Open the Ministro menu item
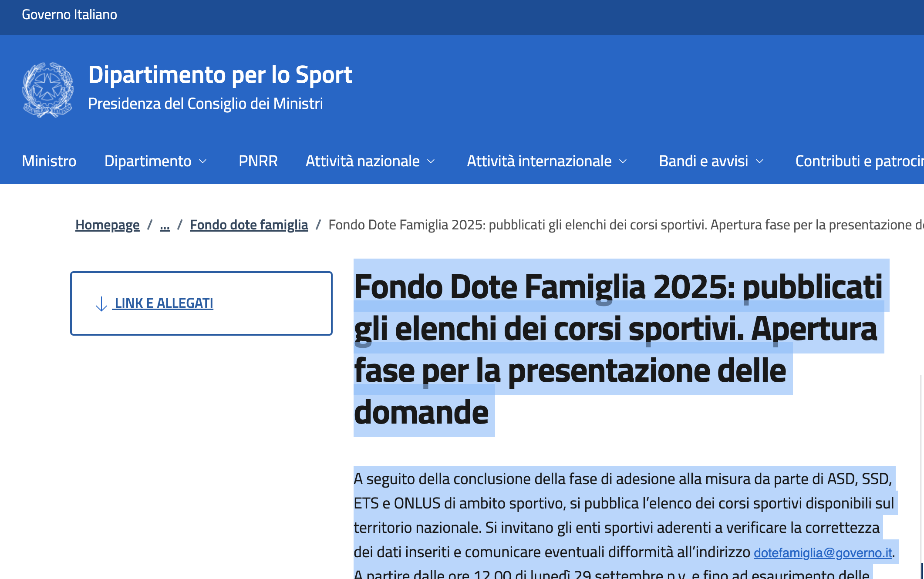The image size is (924, 579). 49,161
